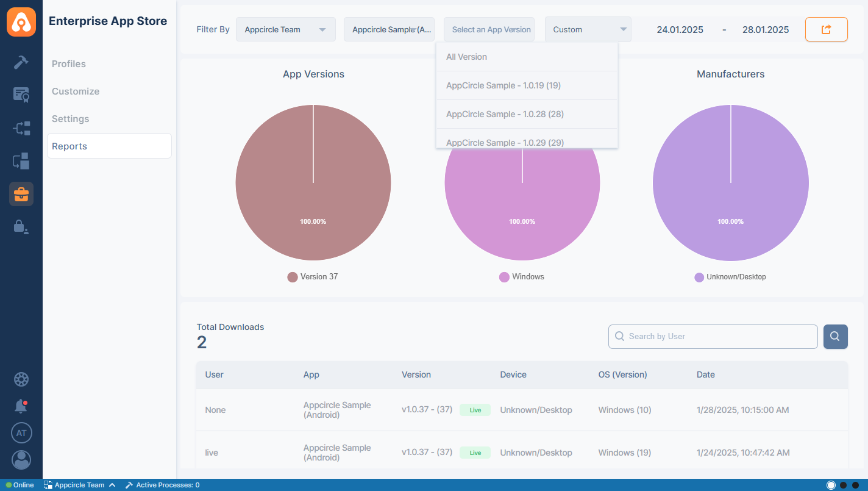Open the Appcircle Sample app filter dropdown
This screenshot has height=491, width=868.
click(390, 29)
